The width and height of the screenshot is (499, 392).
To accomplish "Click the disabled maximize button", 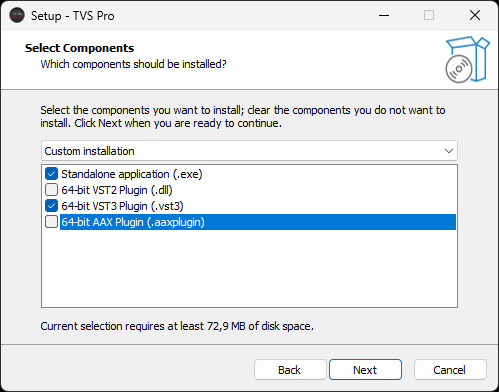I will 429,15.
